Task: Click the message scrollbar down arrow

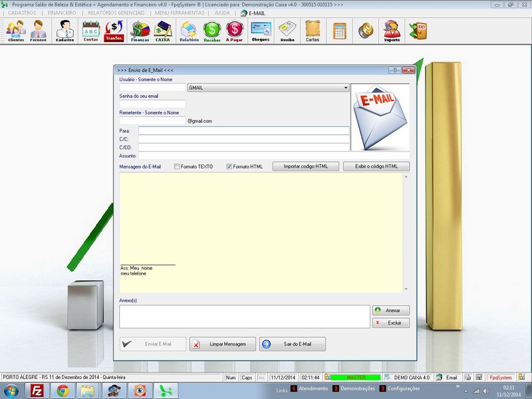Action: click(406, 289)
